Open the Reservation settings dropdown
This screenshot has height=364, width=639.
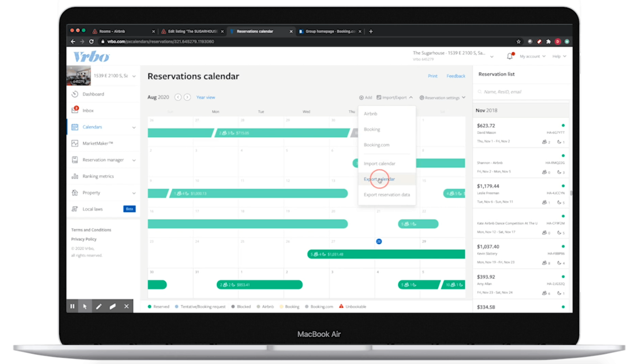click(442, 97)
